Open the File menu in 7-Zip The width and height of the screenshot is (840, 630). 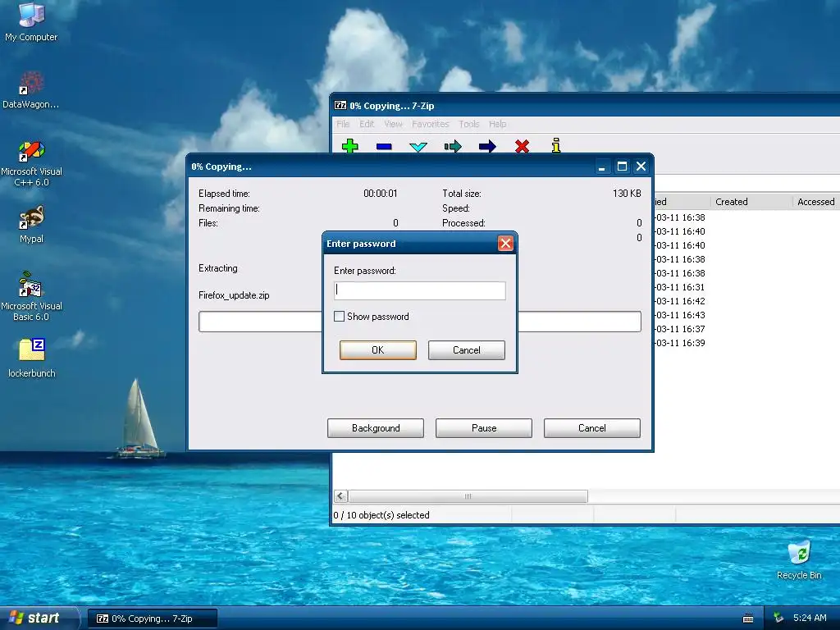343,124
